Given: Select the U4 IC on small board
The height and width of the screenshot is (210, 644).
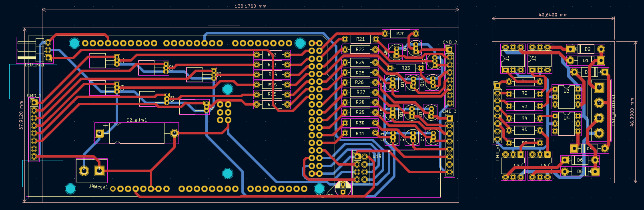Looking at the screenshot, I should 566,124.
